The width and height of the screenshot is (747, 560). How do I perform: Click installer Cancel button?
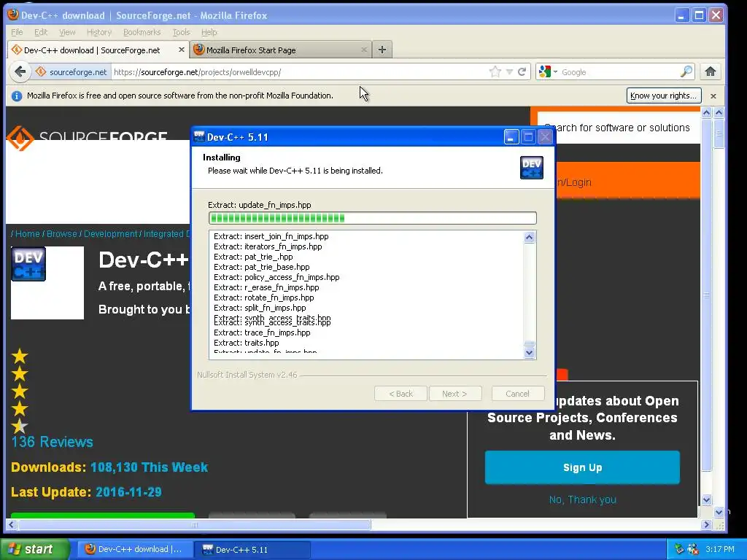(518, 394)
